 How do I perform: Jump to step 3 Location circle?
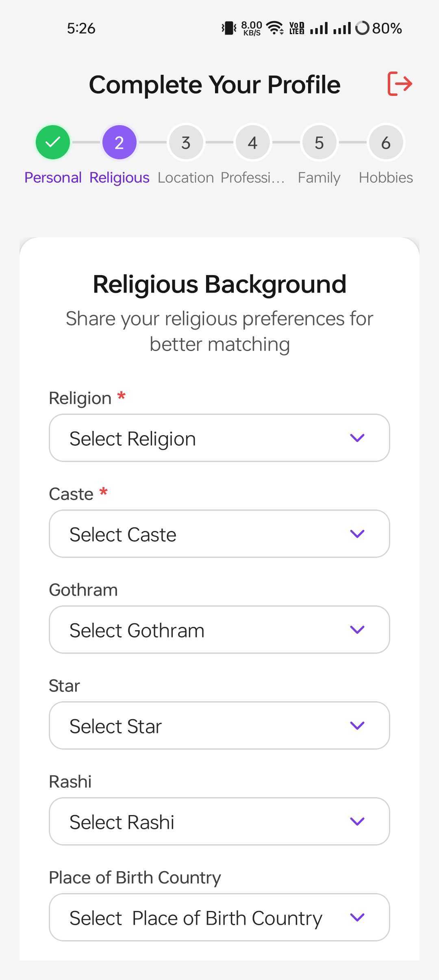186,142
